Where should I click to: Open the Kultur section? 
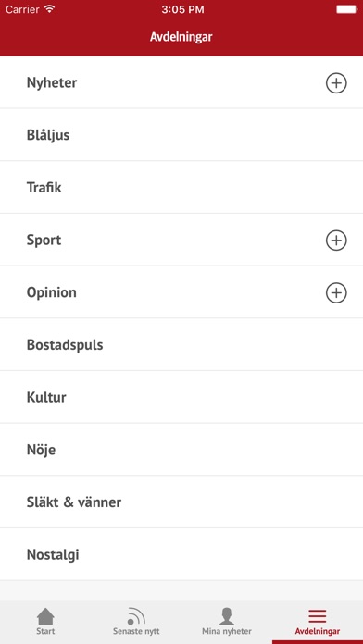coord(181,398)
